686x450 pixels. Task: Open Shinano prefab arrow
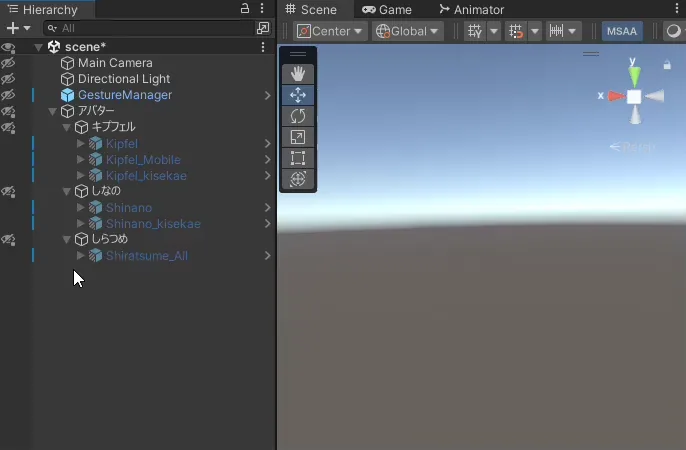(x=267, y=208)
